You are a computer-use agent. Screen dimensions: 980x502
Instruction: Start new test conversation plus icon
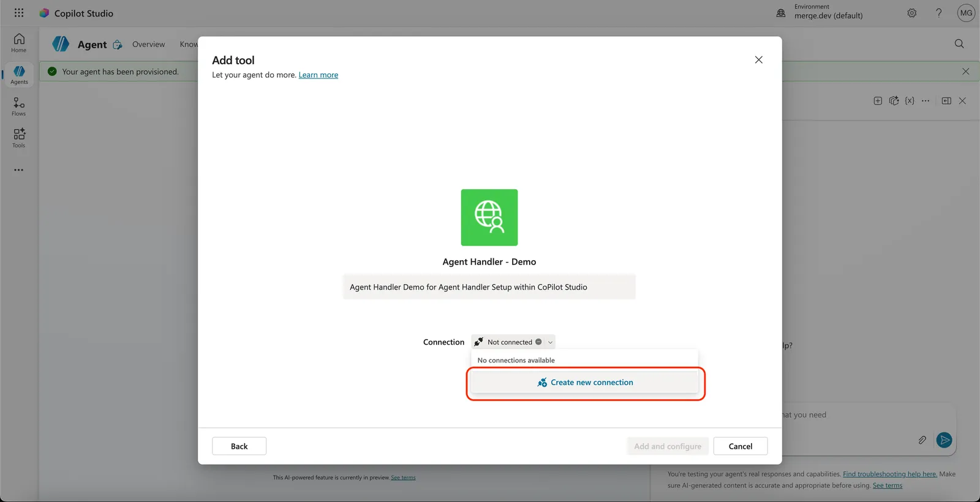(x=878, y=100)
